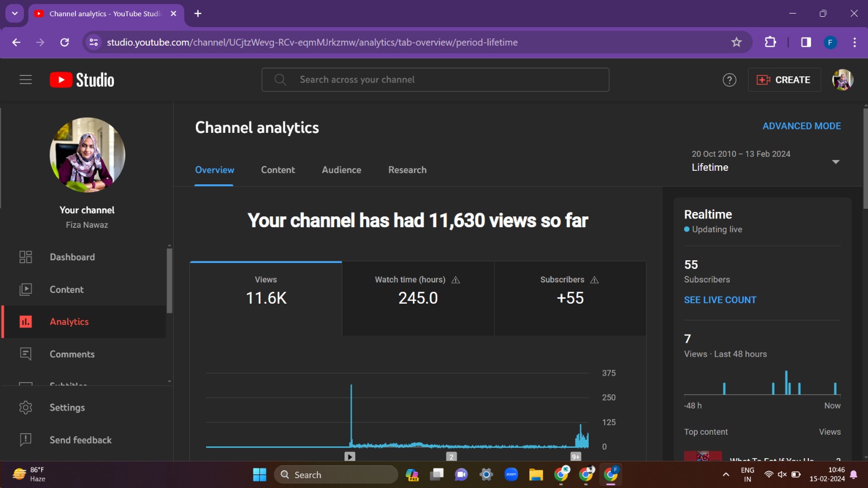
Task: Click SEE LIVE COUNT link
Action: tap(720, 300)
